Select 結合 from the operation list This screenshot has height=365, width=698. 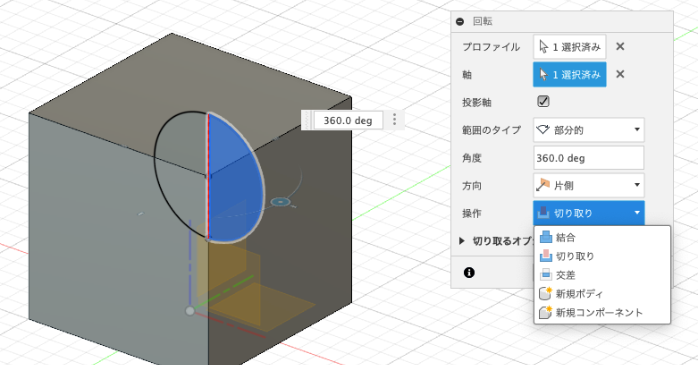click(602, 237)
